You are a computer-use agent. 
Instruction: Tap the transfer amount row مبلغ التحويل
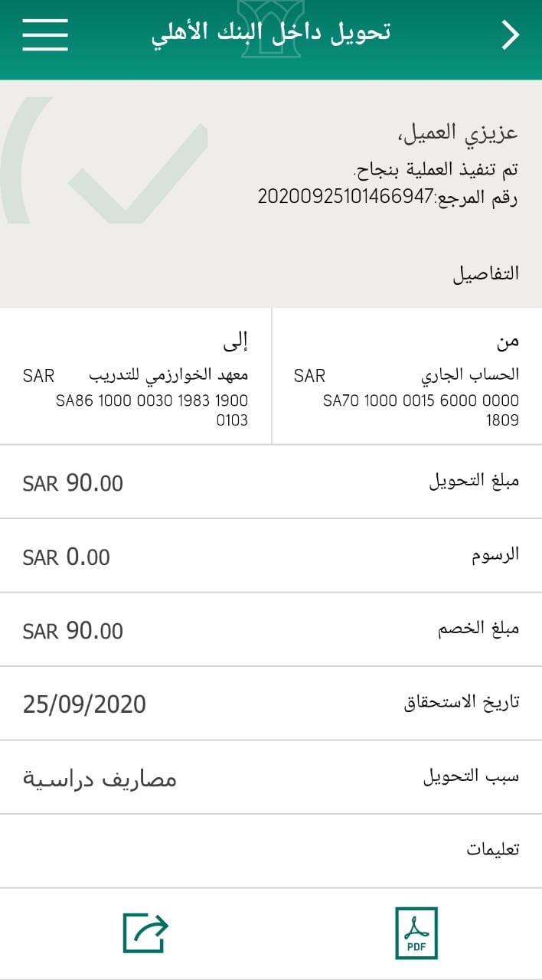[271, 482]
